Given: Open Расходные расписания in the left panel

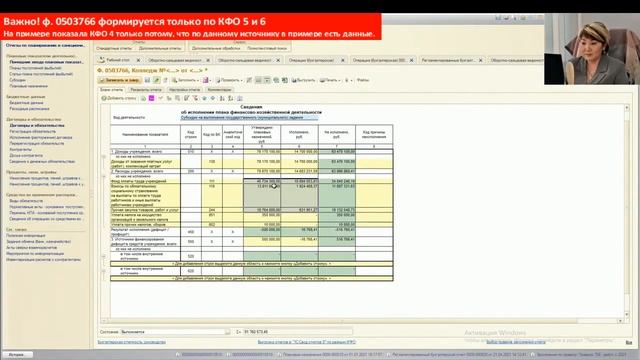Looking at the screenshot, I should pyautogui.click(x=29, y=109).
